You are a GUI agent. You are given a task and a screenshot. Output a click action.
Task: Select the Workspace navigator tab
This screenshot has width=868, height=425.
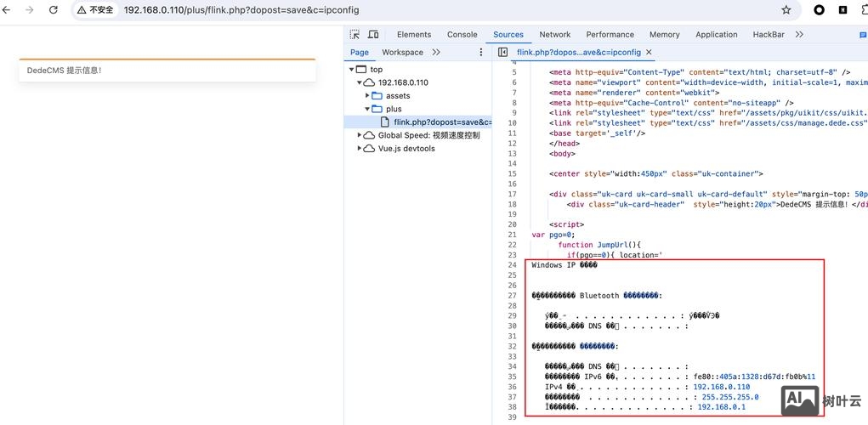(402, 52)
